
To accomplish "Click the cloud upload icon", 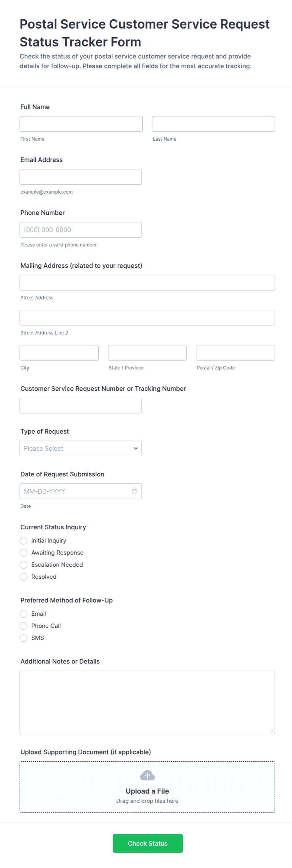I will (147, 776).
